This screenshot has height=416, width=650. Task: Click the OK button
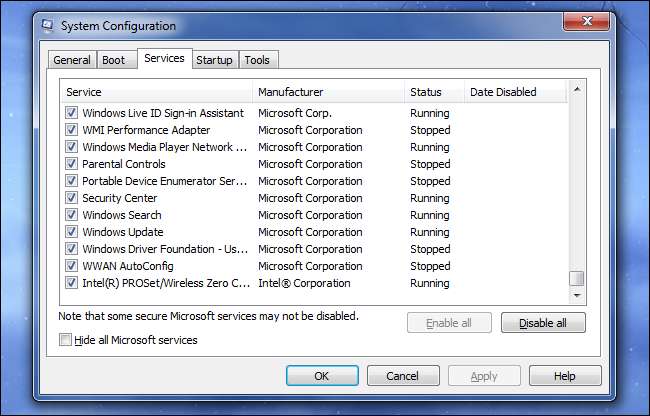[x=321, y=376]
